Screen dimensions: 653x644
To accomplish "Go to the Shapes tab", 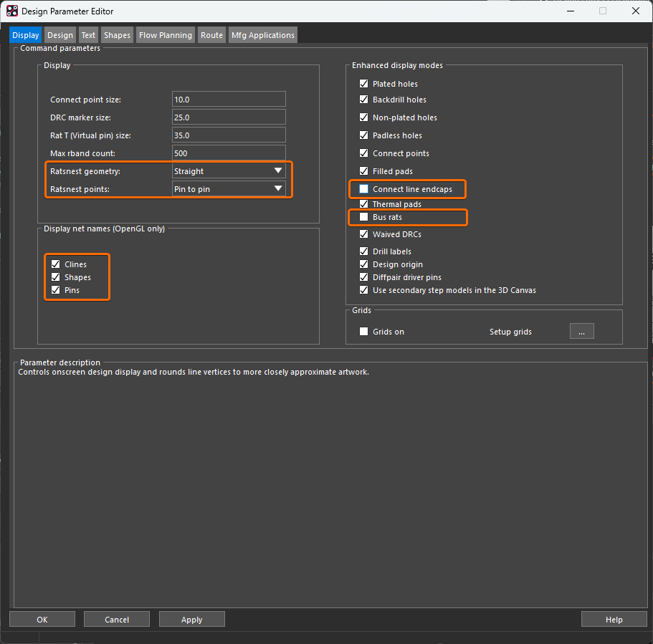I will point(117,35).
